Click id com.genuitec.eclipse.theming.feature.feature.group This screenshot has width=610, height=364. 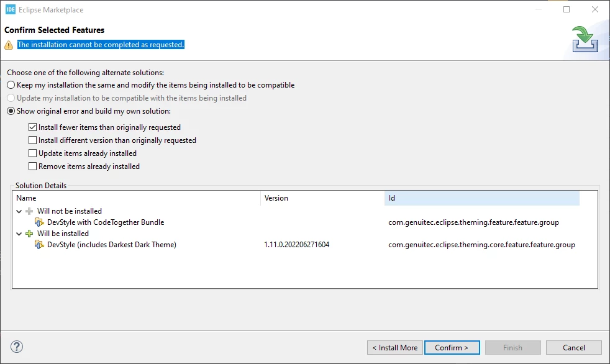473,222
